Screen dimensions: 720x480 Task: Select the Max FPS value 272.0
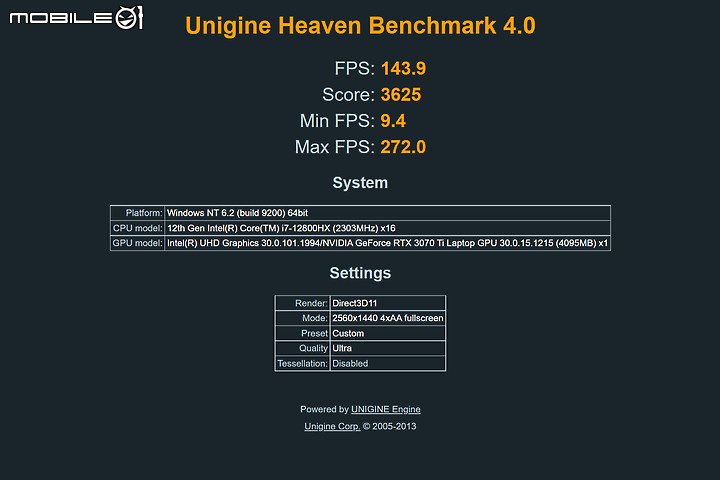pos(403,147)
